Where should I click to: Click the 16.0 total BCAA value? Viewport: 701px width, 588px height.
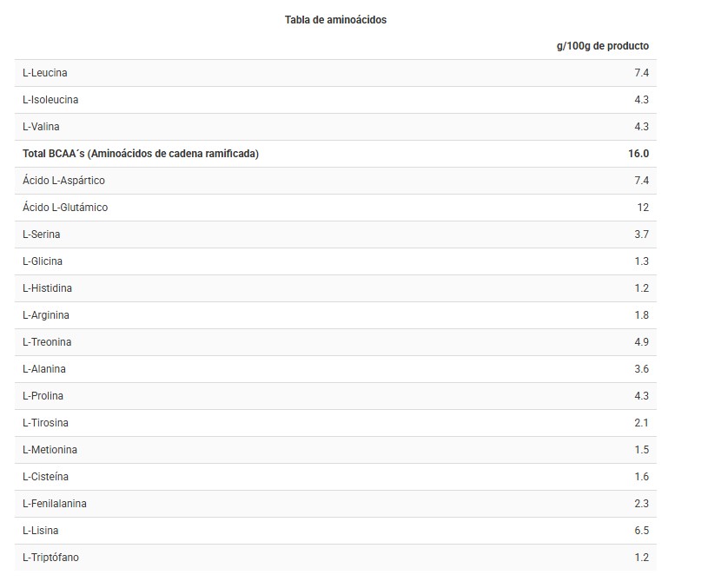coord(638,154)
